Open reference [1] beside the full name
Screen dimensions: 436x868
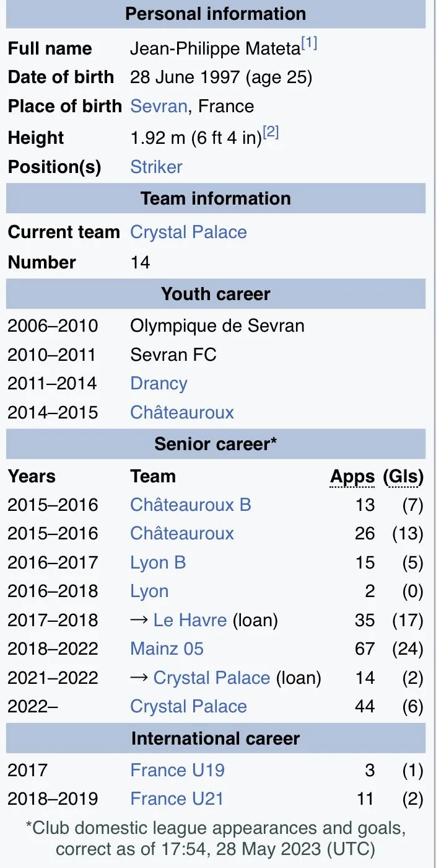(x=309, y=45)
